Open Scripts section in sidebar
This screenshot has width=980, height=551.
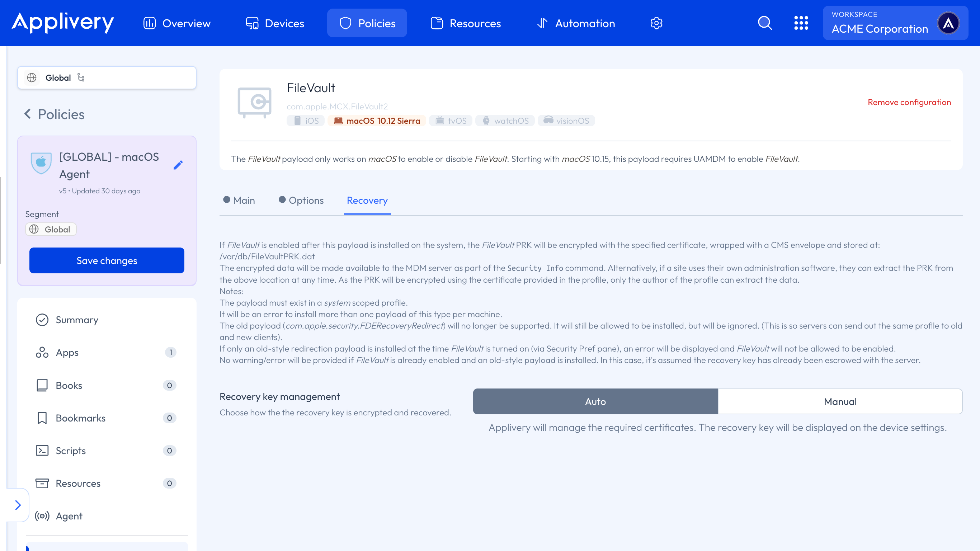click(107, 451)
